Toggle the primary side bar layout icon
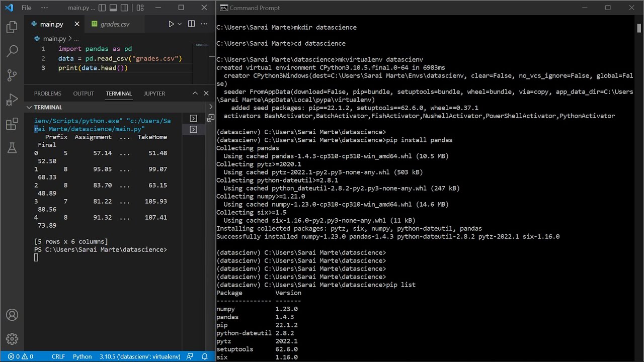The width and height of the screenshot is (644, 362). pyautogui.click(x=101, y=8)
